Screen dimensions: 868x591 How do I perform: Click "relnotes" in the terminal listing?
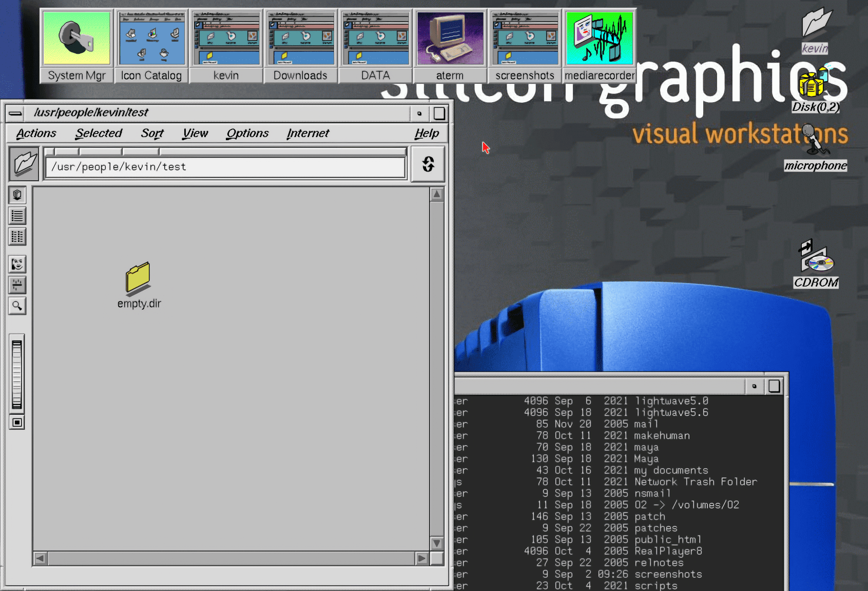659,563
